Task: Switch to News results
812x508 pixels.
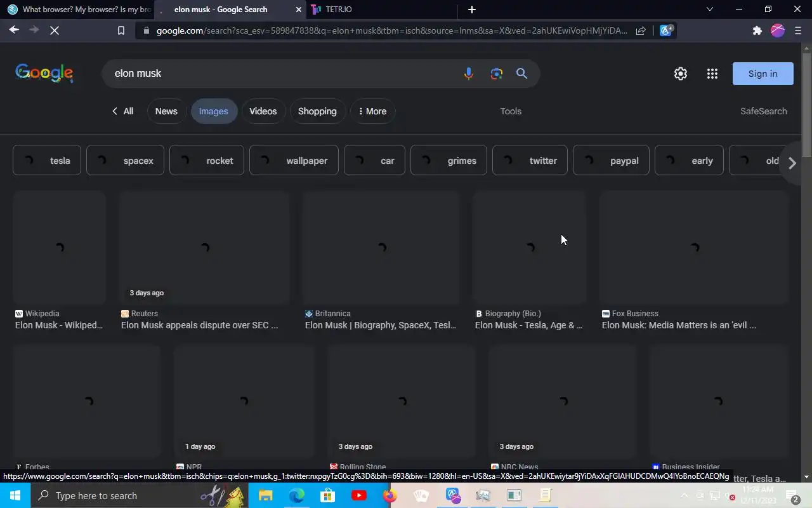Action: tap(166, 111)
